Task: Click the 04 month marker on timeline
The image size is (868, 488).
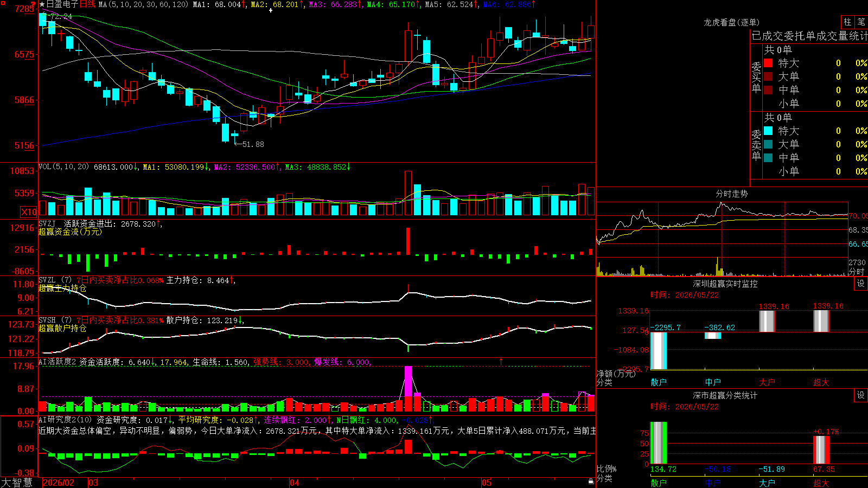Action: tap(295, 483)
